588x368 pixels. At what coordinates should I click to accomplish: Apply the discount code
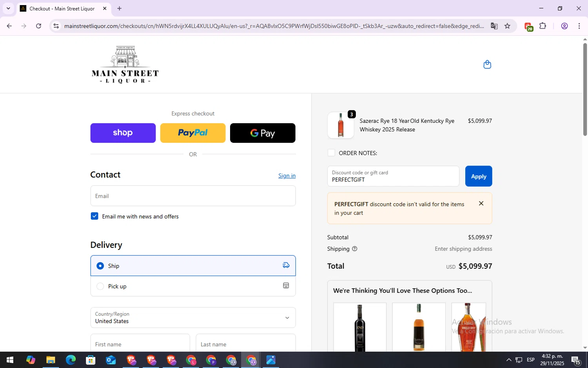[x=479, y=176]
